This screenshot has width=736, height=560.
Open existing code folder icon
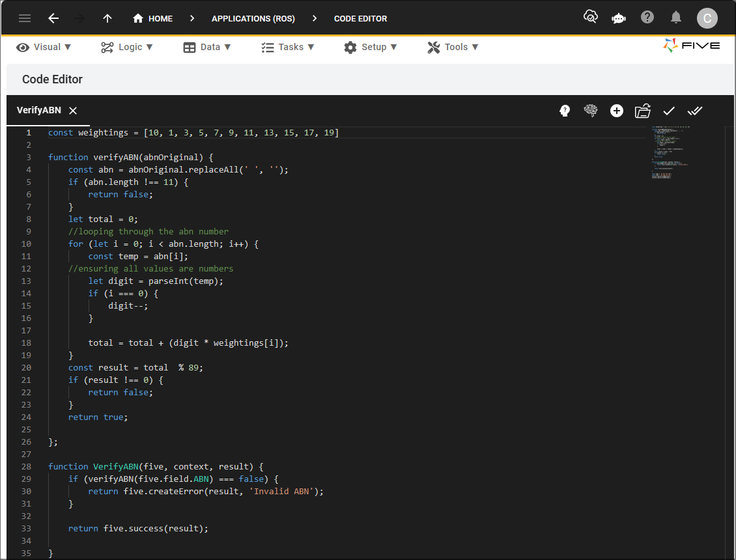pyautogui.click(x=643, y=111)
